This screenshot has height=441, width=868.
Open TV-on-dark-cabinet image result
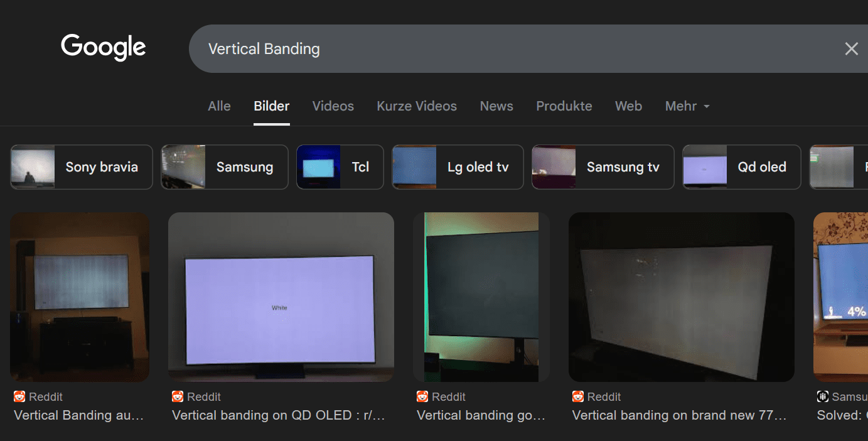(80, 297)
